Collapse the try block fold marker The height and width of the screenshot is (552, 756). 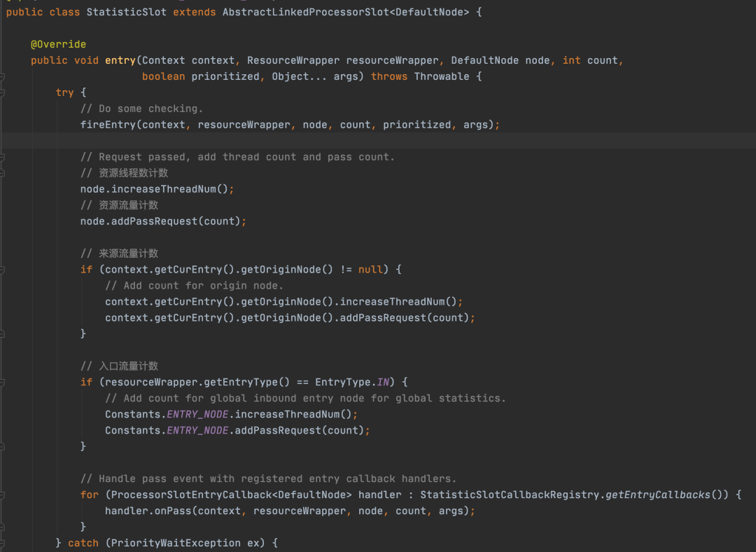[2, 92]
